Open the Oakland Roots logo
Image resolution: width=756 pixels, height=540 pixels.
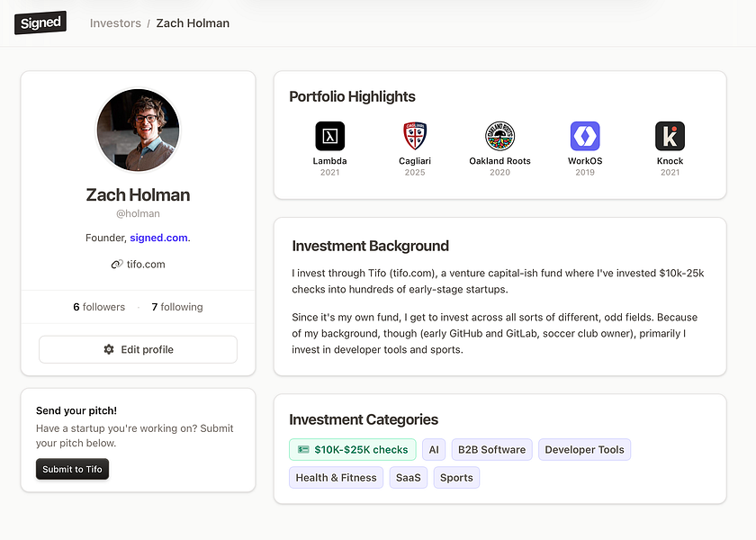pos(500,136)
